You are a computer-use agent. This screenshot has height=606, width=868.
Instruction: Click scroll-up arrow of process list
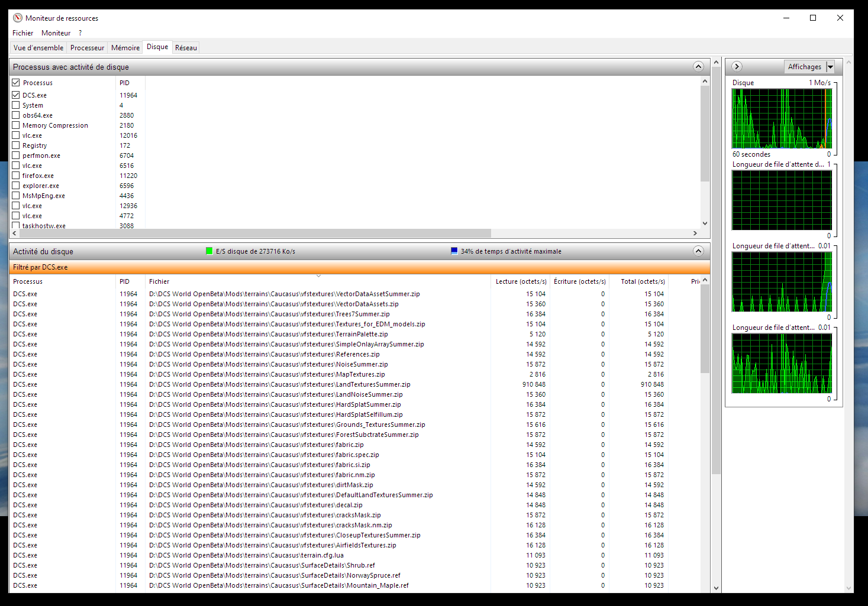(705, 81)
